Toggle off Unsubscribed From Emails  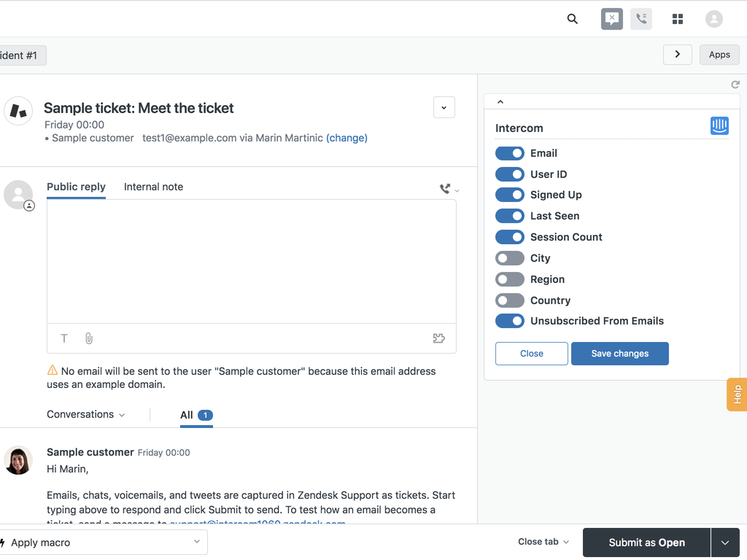click(509, 321)
